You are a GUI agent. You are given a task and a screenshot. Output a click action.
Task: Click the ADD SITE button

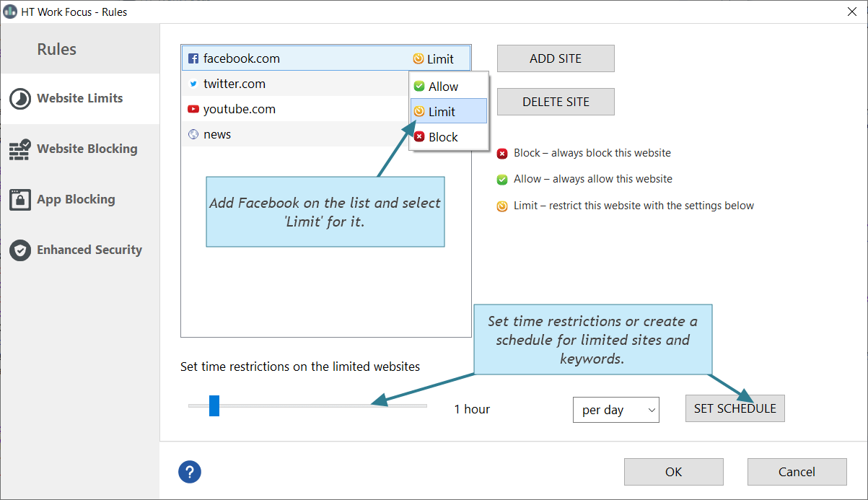click(556, 58)
